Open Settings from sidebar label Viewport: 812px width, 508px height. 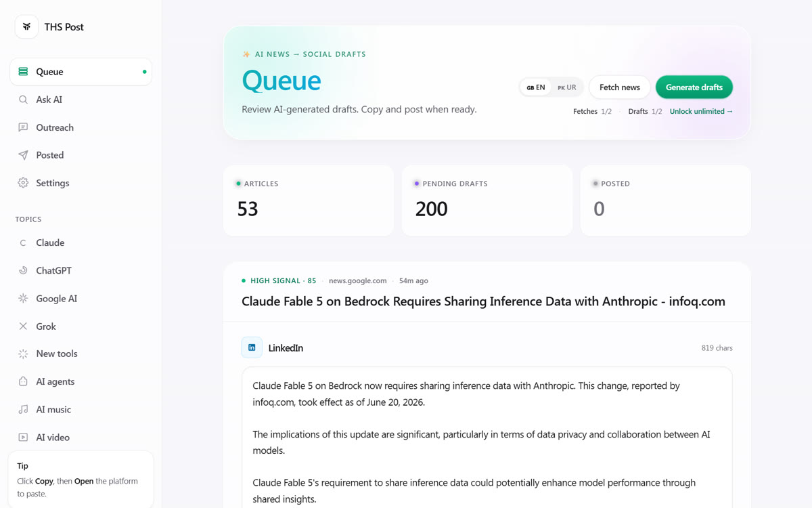click(x=52, y=183)
